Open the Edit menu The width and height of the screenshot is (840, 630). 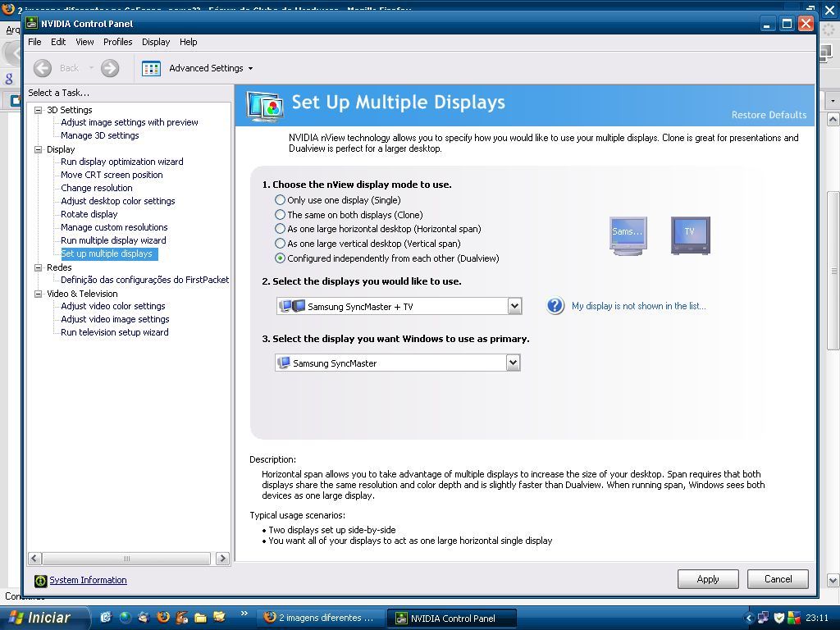pos(58,42)
